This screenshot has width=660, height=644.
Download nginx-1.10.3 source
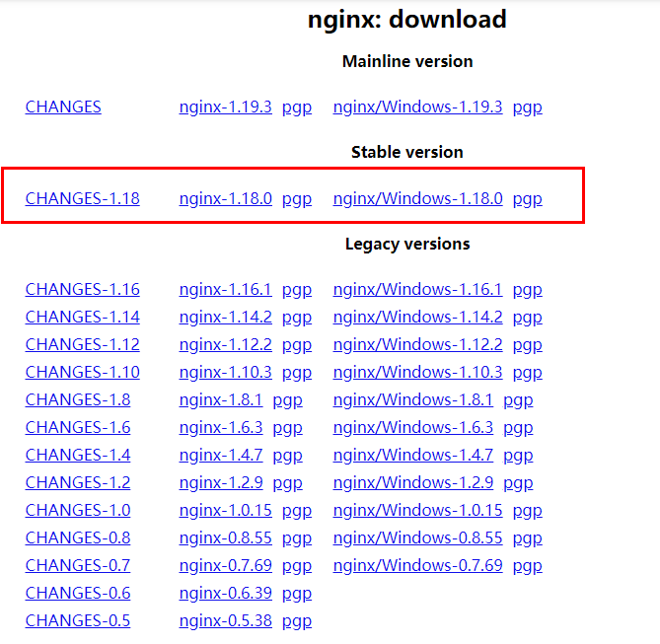point(226,374)
